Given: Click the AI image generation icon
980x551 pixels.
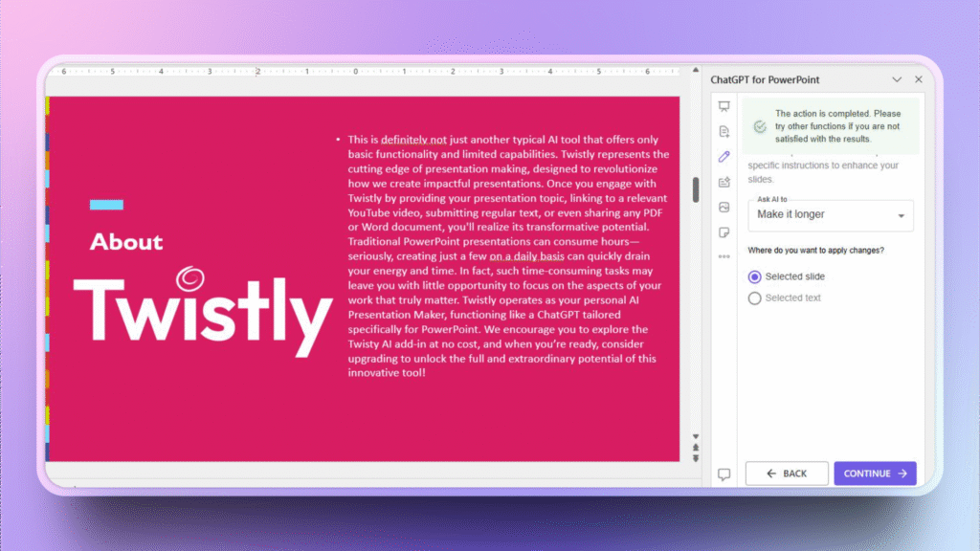Looking at the screenshot, I should tap(724, 207).
